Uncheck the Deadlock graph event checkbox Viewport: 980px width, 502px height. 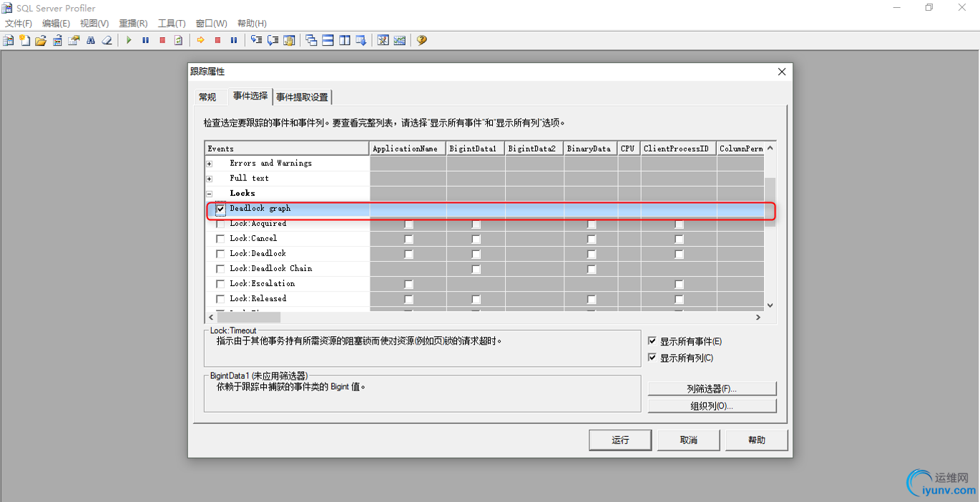point(220,209)
